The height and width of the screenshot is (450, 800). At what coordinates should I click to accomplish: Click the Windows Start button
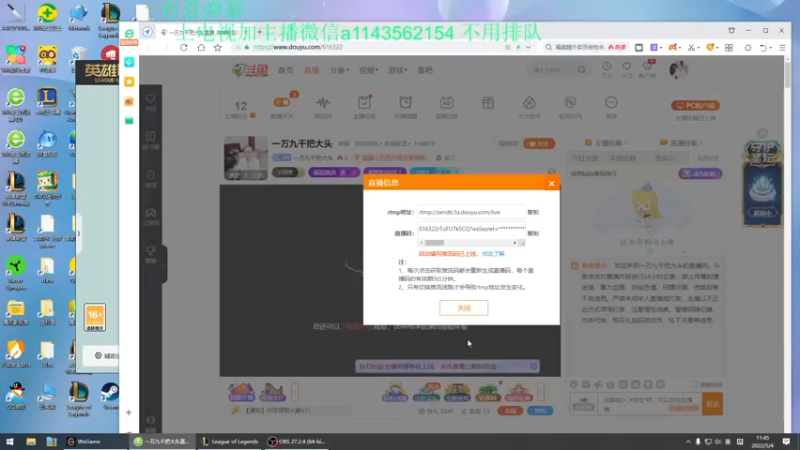point(10,442)
